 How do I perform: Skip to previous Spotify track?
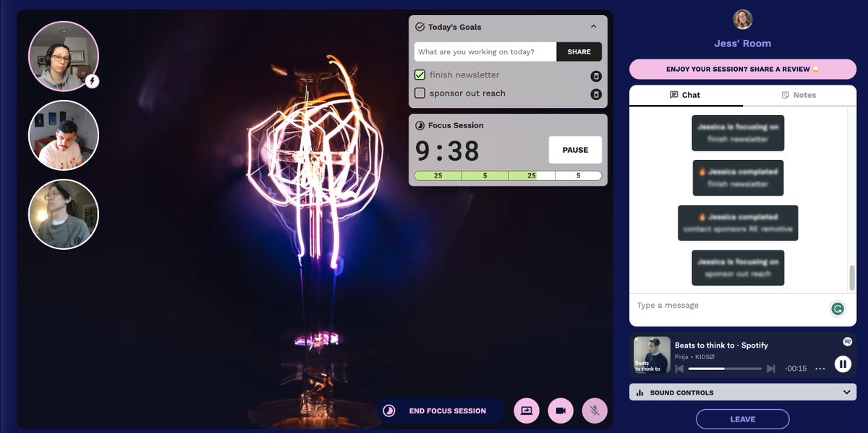[x=679, y=369]
